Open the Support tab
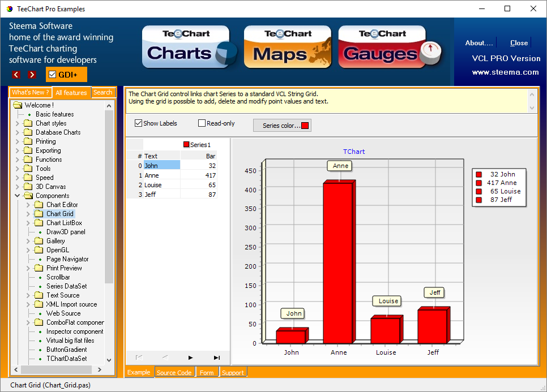This screenshot has width=547, height=392. pos(233,373)
